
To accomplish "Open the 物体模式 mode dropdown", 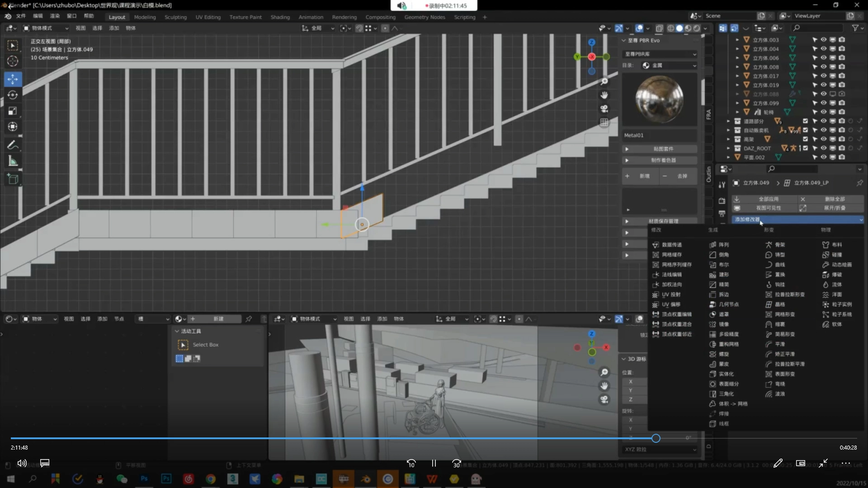I will [45, 28].
